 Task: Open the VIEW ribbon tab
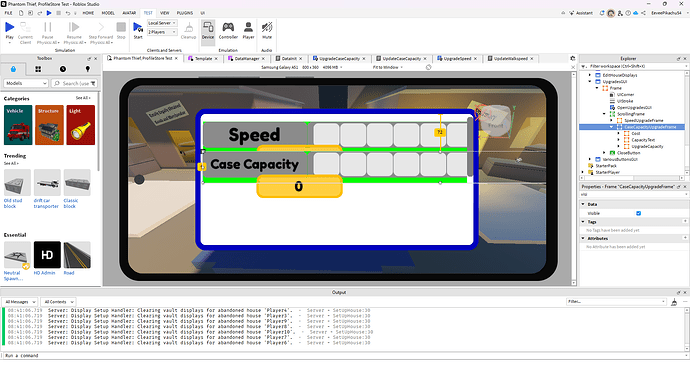coord(165,13)
